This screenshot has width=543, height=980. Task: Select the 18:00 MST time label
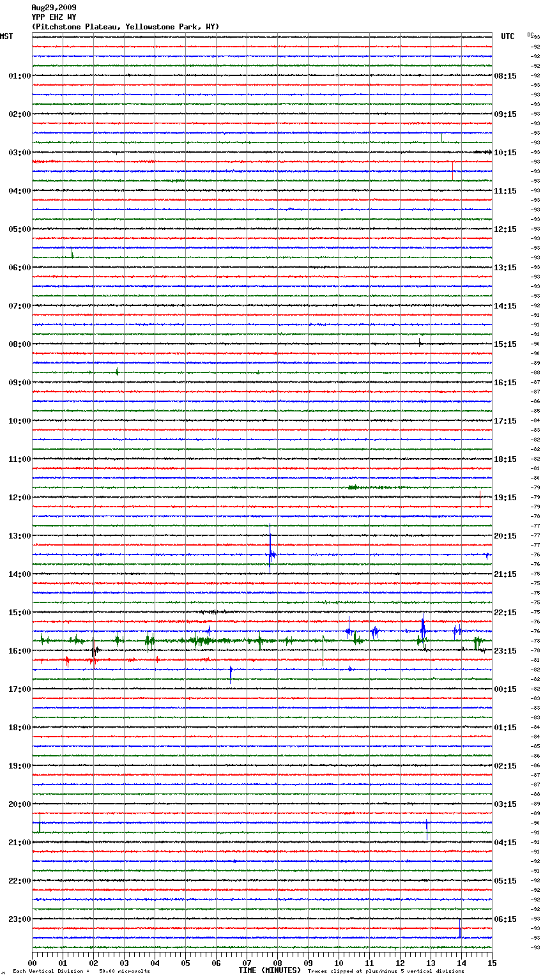[x=20, y=728]
